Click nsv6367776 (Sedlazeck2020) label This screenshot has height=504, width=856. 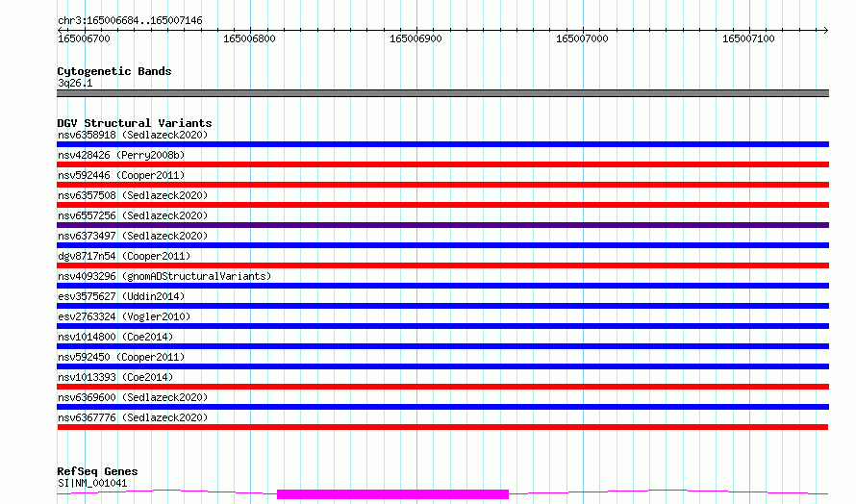coord(133,417)
